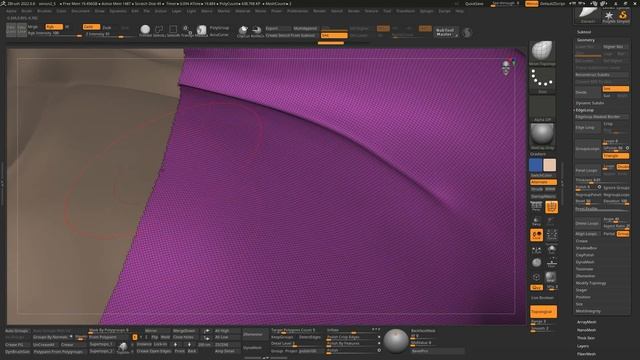Select the round brush icon in top shelf
This screenshot has width=640, height=360.
coord(145,29)
